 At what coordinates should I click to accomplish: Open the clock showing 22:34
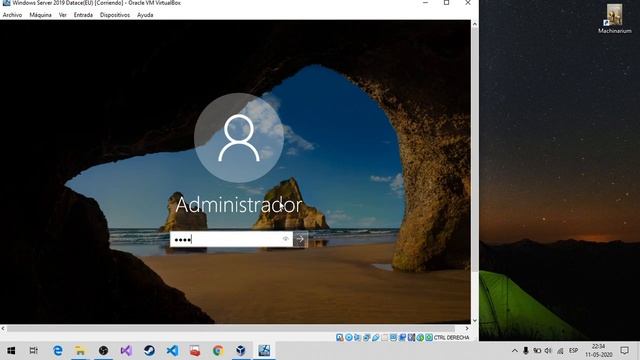[x=599, y=351]
